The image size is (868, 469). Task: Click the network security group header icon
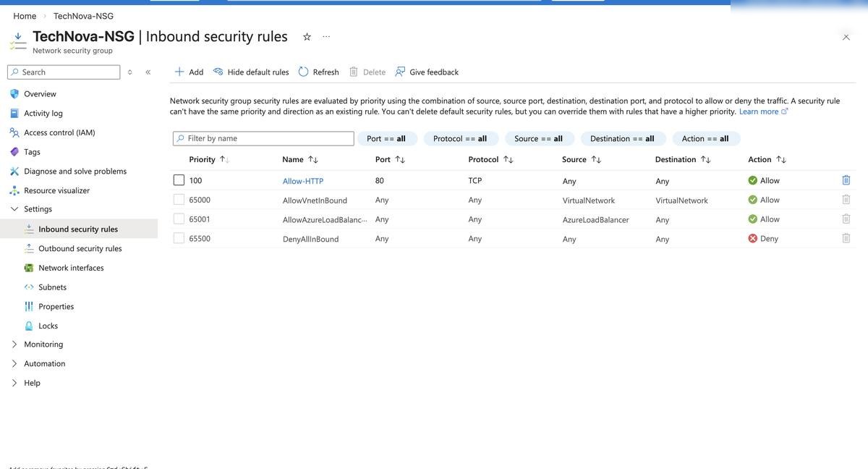point(18,42)
